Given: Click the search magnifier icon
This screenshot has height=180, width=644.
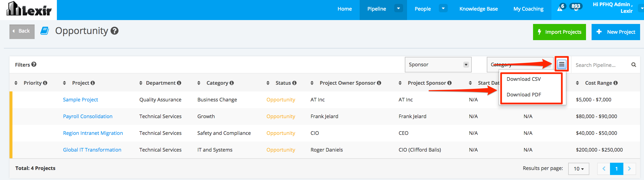Looking at the screenshot, I should coord(633,65).
